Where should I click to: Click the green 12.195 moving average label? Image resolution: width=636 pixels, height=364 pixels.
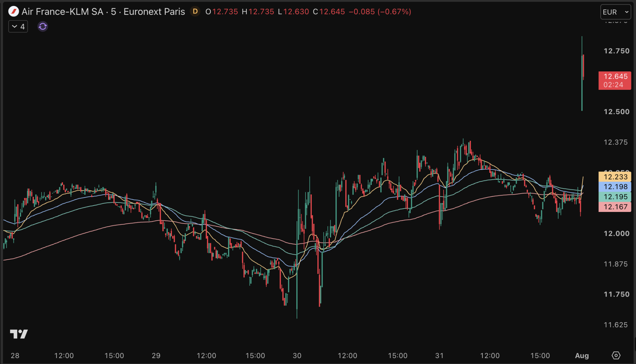tap(615, 197)
